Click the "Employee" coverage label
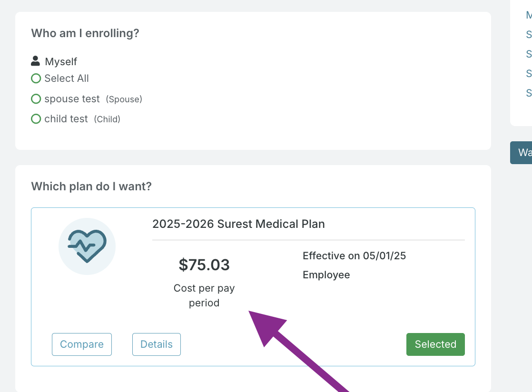532x392 pixels. tap(326, 275)
